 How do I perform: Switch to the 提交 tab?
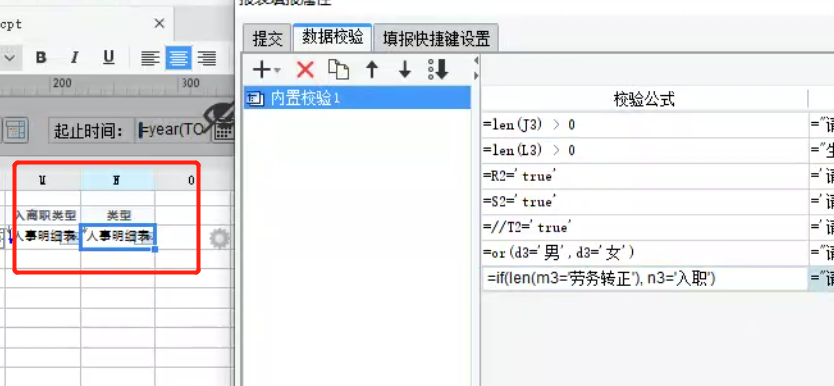click(x=268, y=39)
